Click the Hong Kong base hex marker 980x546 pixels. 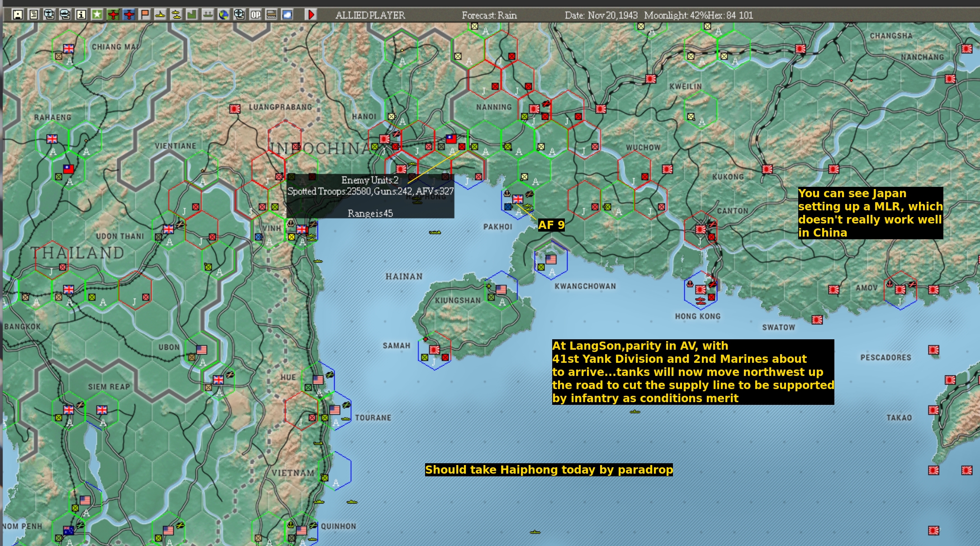701,290
